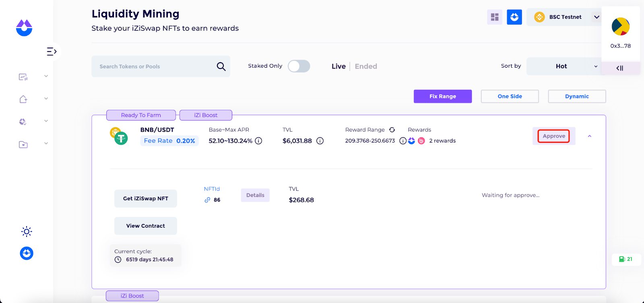Click the pink reward token icon
644x303 pixels.
421,141
